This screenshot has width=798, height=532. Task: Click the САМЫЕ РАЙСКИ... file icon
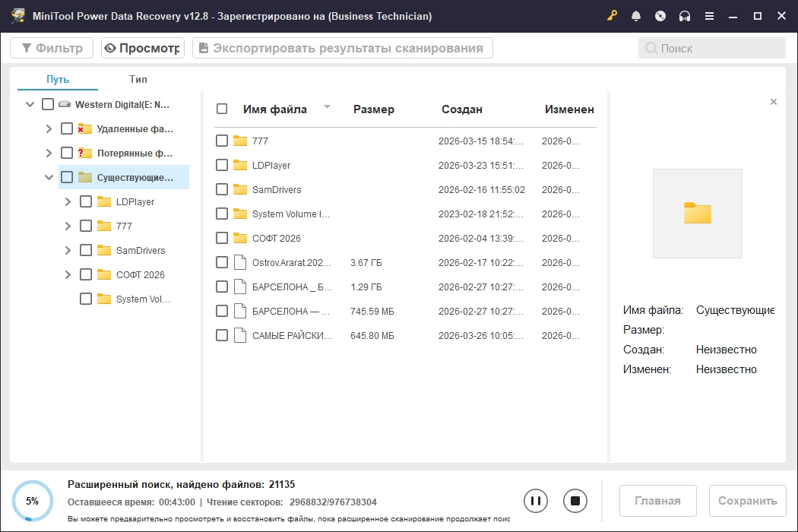tap(240, 335)
